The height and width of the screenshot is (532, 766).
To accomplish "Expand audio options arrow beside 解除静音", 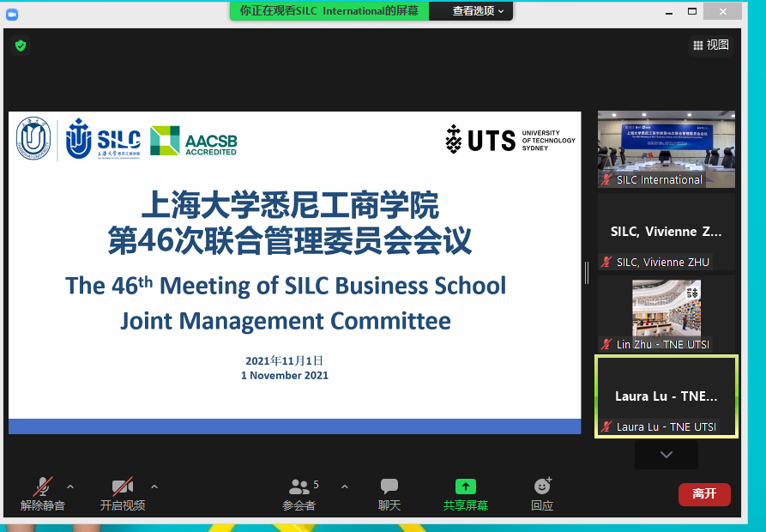I will [70, 487].
